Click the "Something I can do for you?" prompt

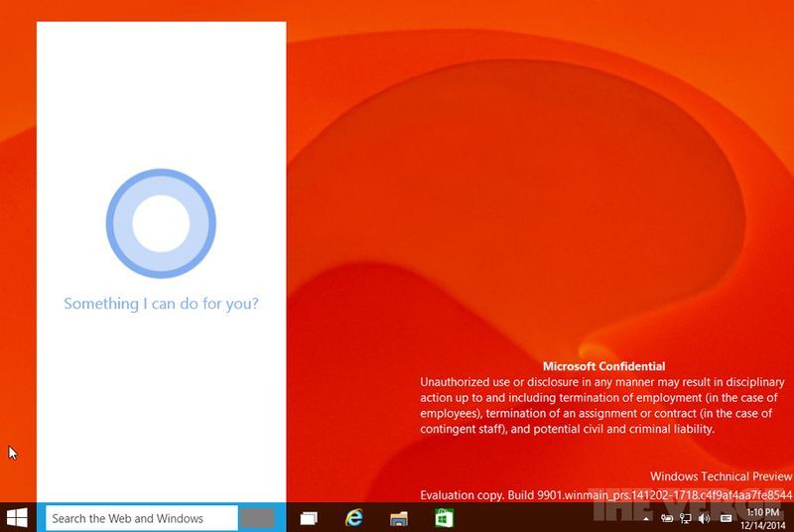pyautogui.click(x=161, y=304)
